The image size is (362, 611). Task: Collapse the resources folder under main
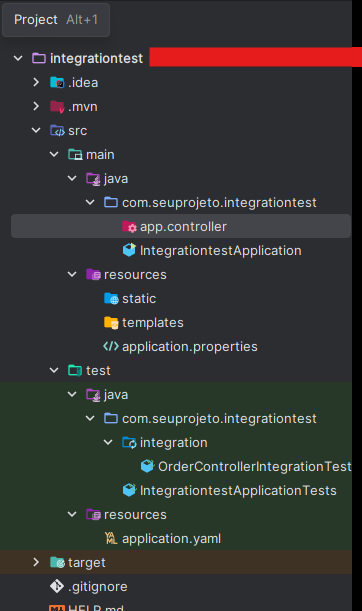click(72, 275)
